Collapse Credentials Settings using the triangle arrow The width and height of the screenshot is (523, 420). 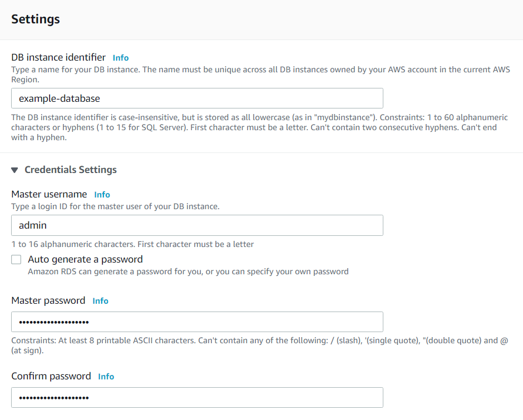click(14, 170)
